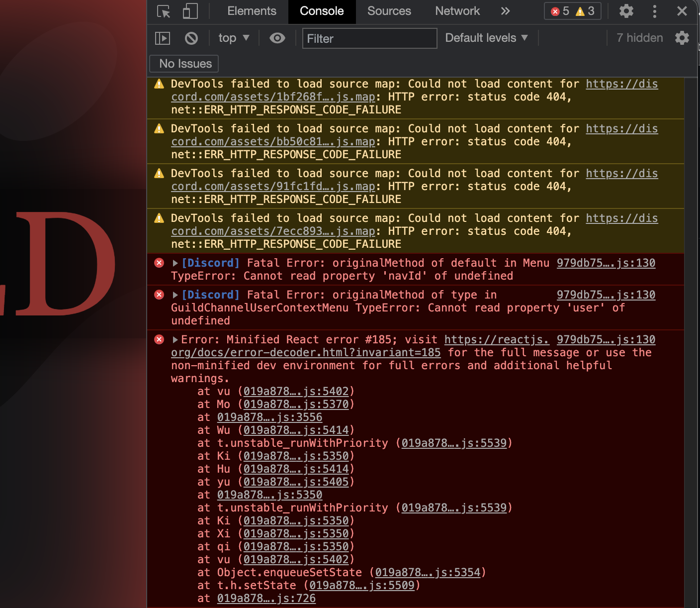Toggle the live expression eye icon
This screenshot has width=700, height=608.
(x=277, y=38)
